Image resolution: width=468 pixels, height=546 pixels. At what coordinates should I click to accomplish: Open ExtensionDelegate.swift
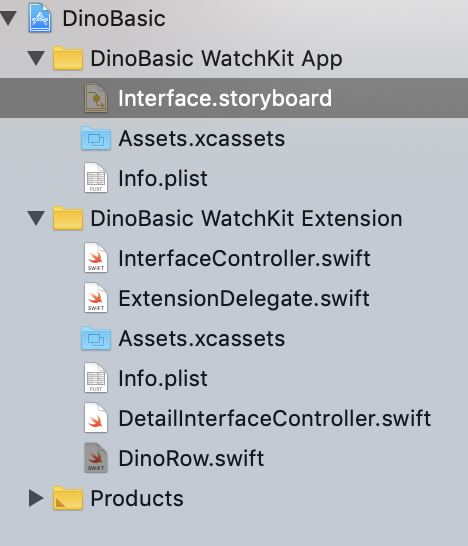(244, 299)
